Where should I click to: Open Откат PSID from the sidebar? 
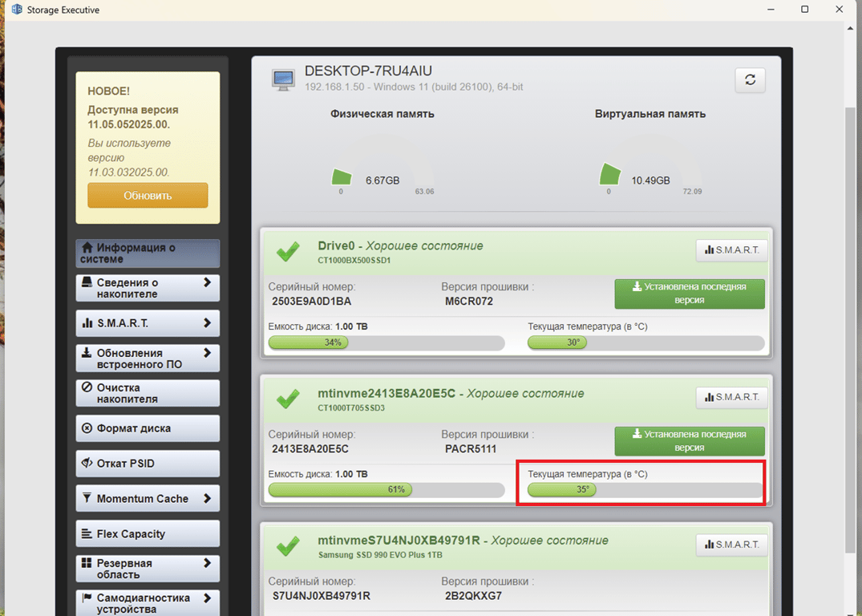(148, 464)
